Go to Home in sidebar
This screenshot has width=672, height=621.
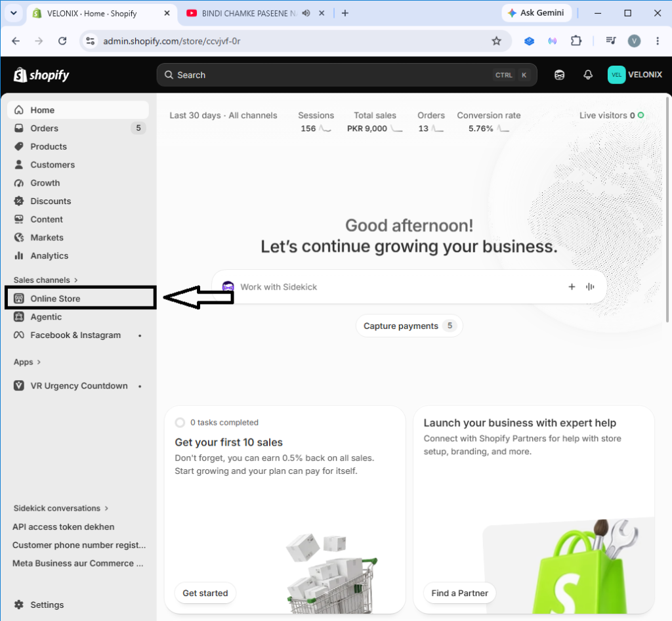[x=78, y=110]
